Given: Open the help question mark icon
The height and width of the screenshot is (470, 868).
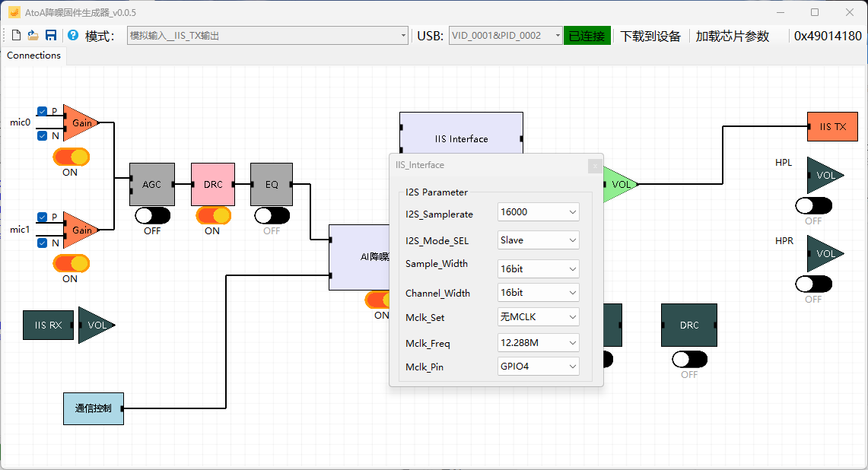Looking at the screenshot, I should click(72, 36).
